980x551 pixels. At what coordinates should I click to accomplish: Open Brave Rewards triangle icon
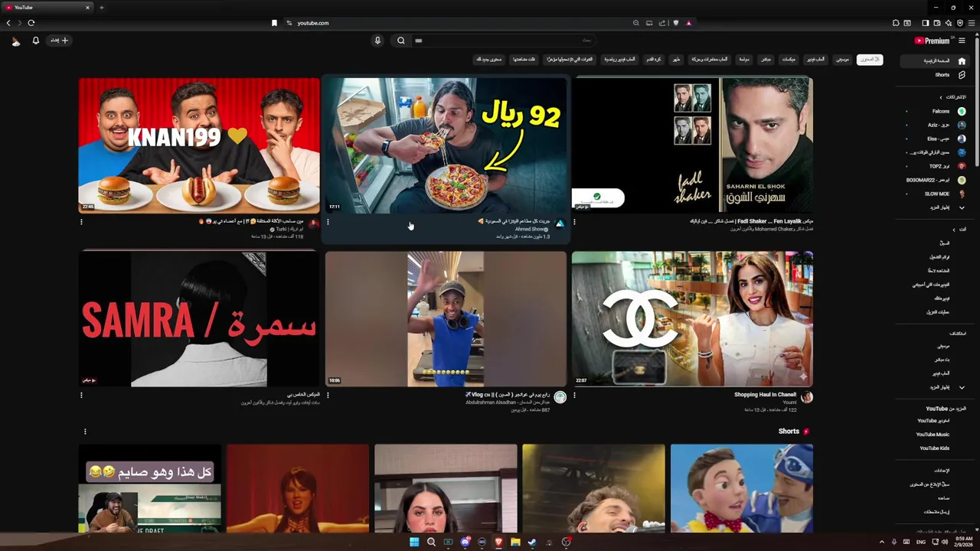[688, 23]
